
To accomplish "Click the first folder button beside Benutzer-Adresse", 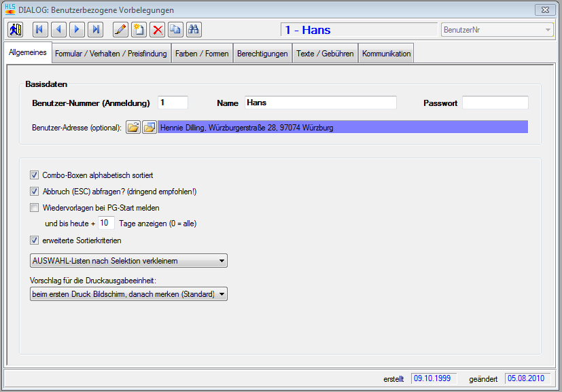I will pos(133,127).
